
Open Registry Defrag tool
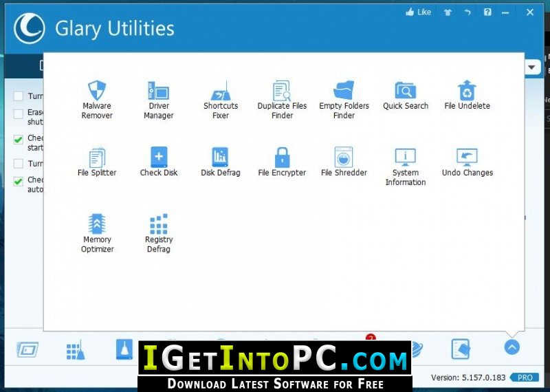point(159,234)
